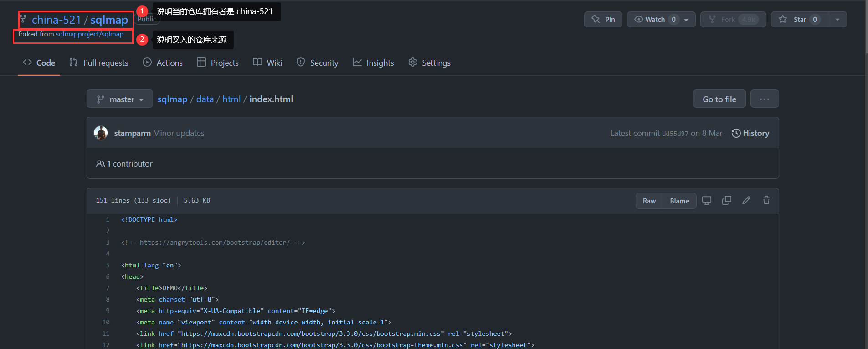
Task: Expand the Star lists dropdown arrow
Action: click(837, 20)
